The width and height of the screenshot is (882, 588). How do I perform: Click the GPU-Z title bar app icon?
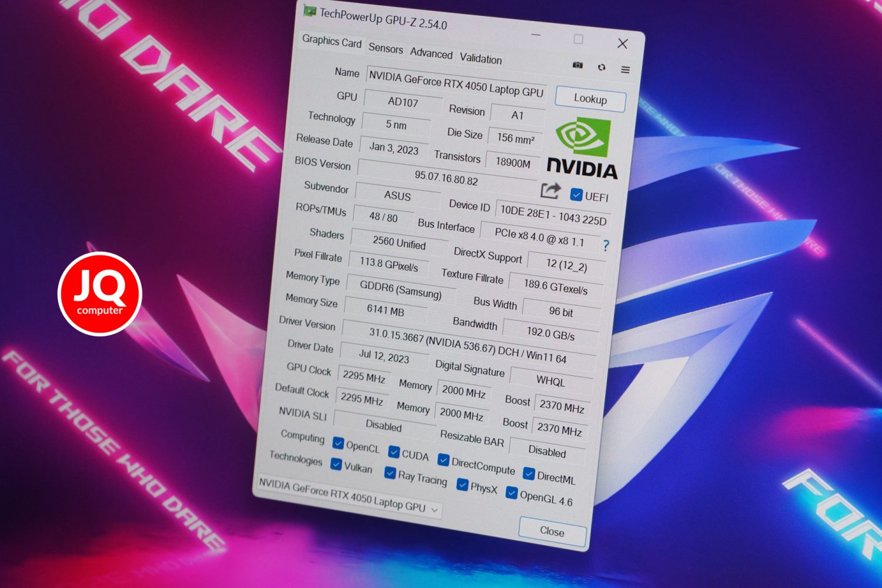pos(309,11)
